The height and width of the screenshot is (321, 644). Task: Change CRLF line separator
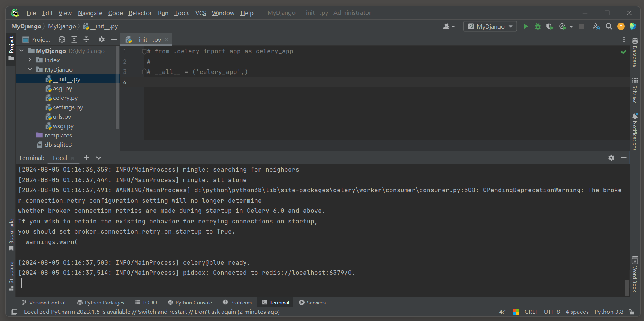531,312
